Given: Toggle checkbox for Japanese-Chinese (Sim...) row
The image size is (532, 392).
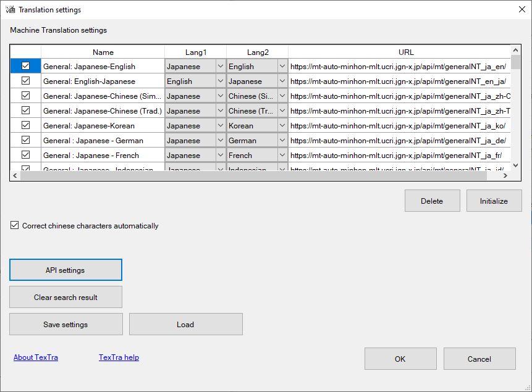Looking at the screenshot, I should (26, 96).
